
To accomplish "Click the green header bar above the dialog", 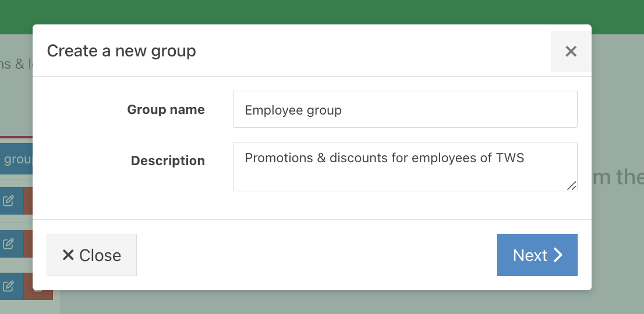I will 322,12.
